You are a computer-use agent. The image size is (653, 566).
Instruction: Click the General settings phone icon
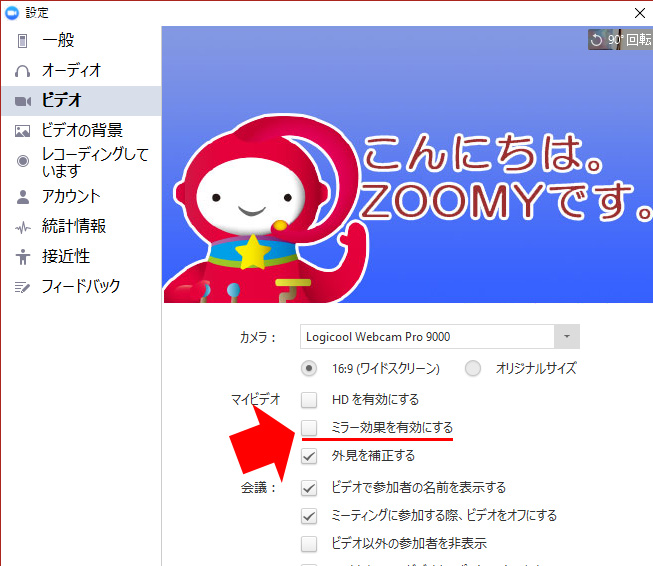point(22,41)
